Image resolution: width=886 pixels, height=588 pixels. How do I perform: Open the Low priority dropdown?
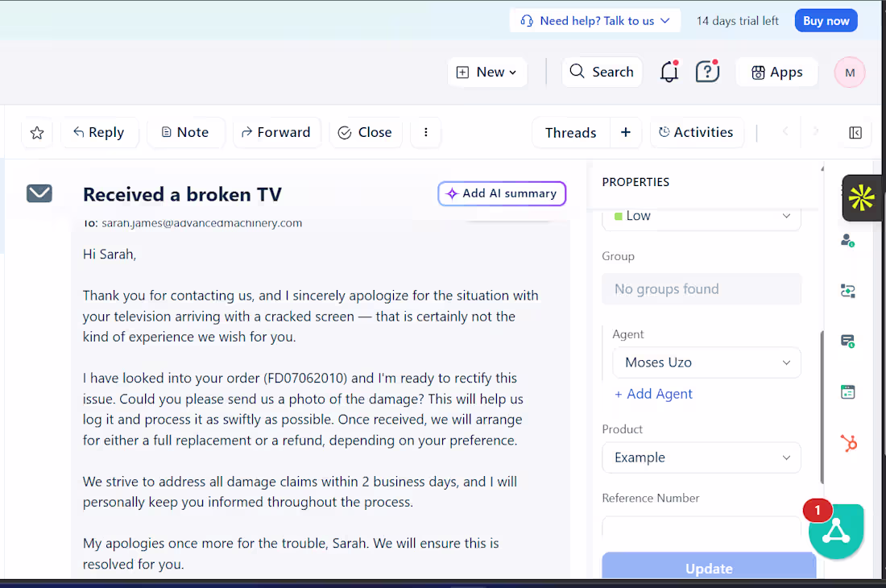coord(701,215)
